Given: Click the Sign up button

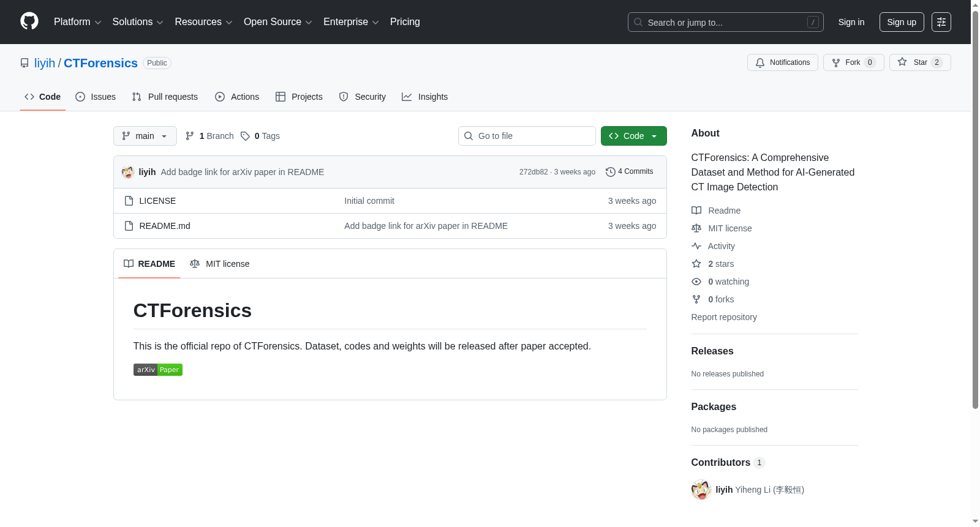Looking at the screenshot, I should coord(902,22).
